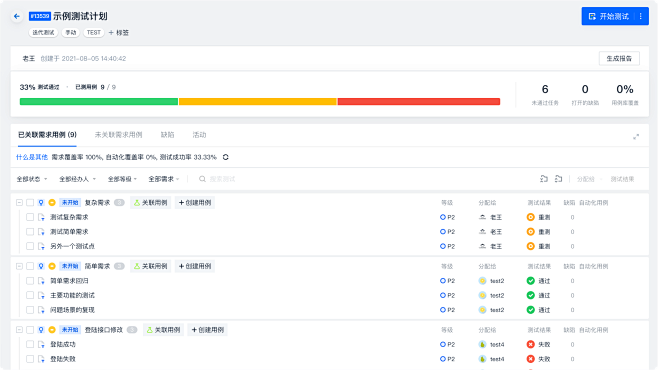This screenshot has height=370, width=658.
Task: Click the location pin icon on 登陆接口修改 row
Action: coord(41,330)
